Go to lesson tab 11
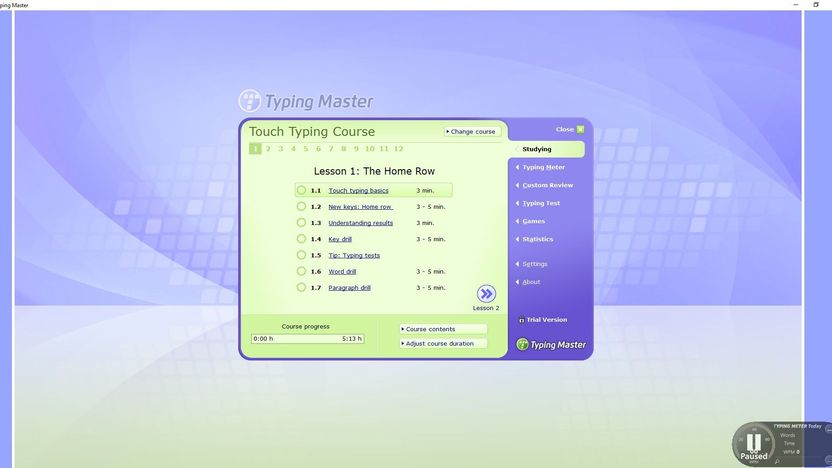Screen dimensions: 832x468 [384, 149]
